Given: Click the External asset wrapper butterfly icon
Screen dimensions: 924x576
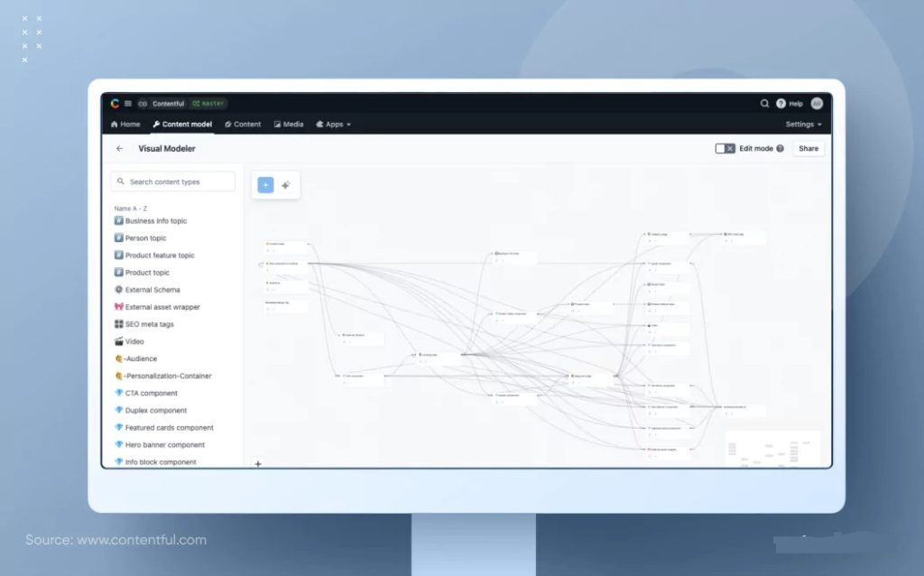Looking at the screenshot, I should coord(120,307).
